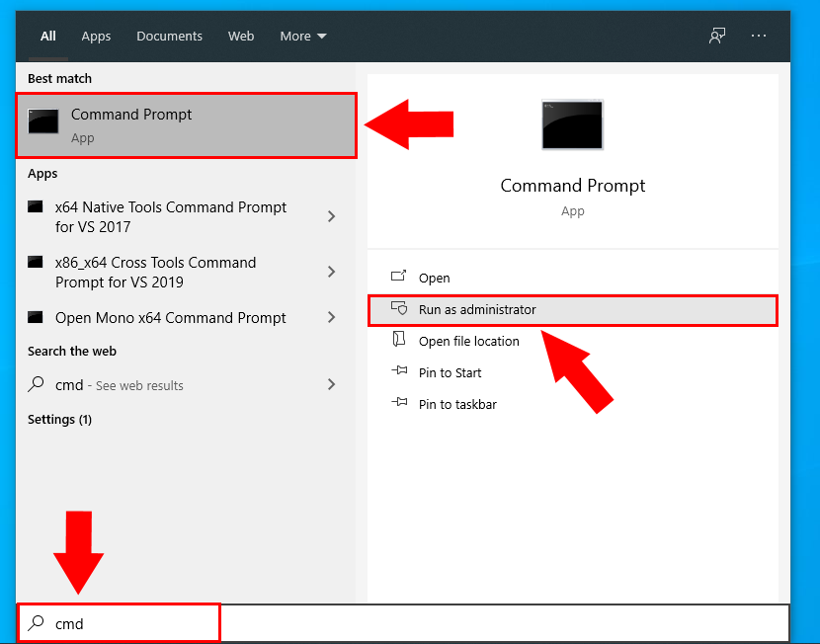Choose Open for Command Prompt
The image size is (820, 644).
573,279
